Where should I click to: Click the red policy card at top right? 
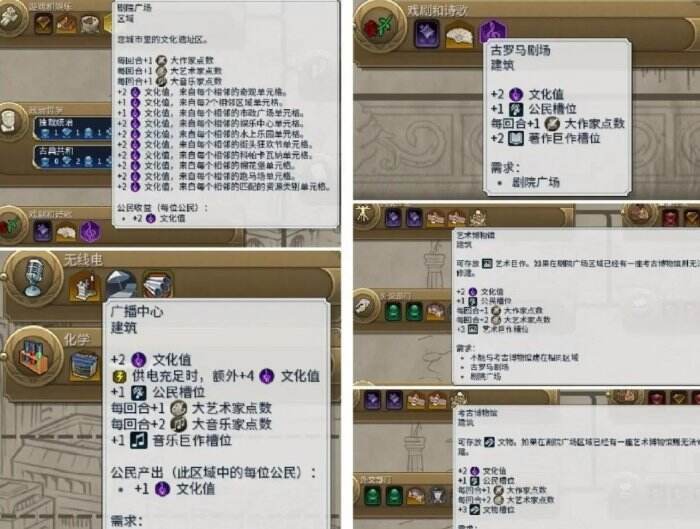(670, 219)
